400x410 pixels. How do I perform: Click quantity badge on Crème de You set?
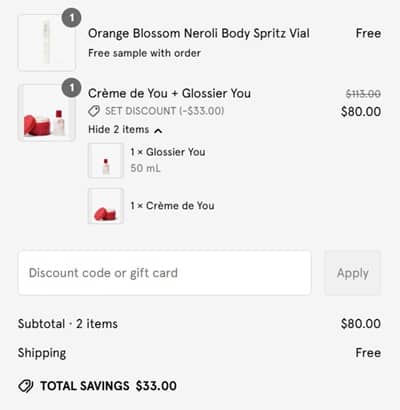[x=71, y=88]
